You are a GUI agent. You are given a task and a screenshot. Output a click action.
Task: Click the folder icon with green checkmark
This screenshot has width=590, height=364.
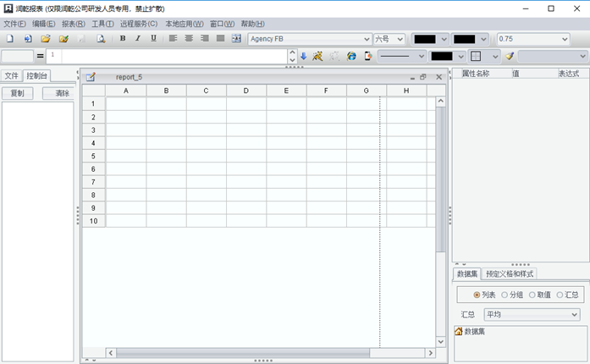click(63, 38)
